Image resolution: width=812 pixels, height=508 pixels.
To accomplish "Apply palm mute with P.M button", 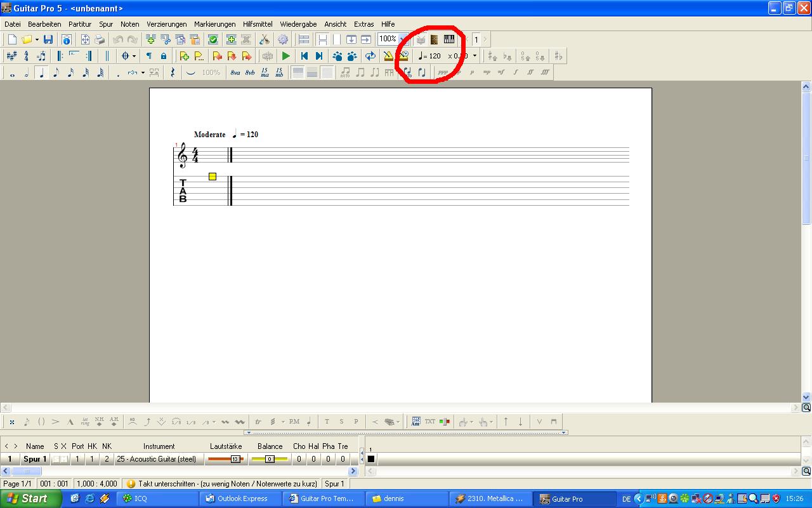I will 294,422.
